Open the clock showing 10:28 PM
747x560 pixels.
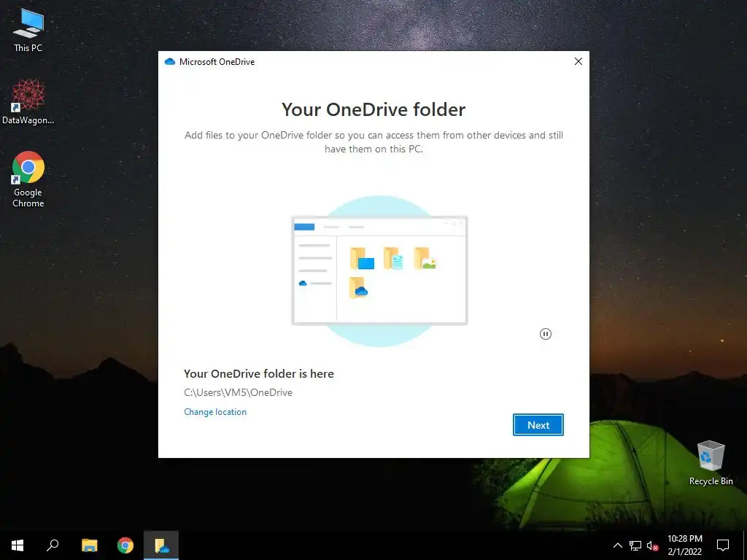click(x=684, y=545)
